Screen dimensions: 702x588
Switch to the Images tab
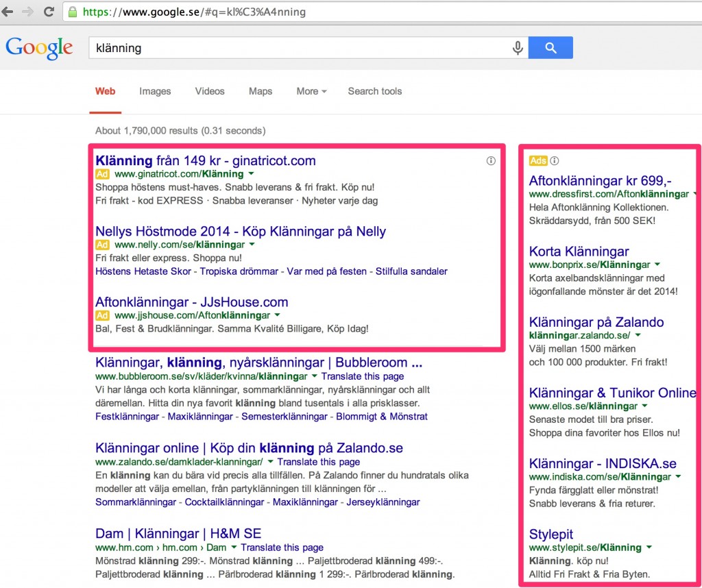pos(155,91)
